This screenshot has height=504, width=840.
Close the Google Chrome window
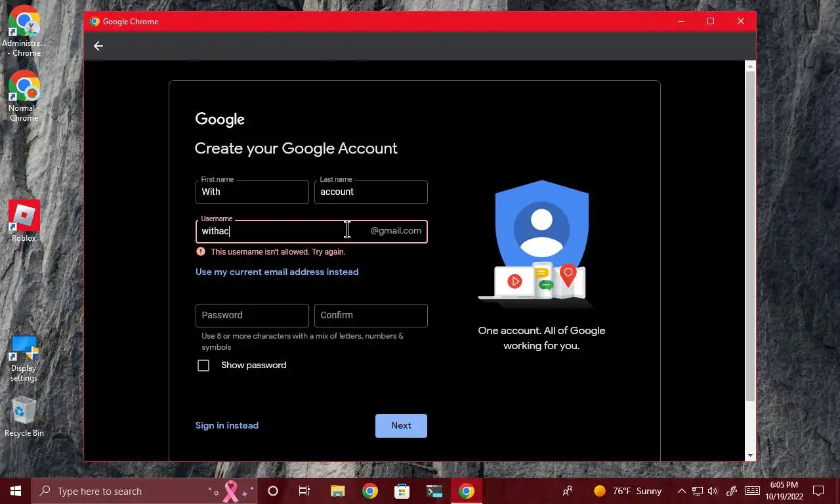[741, 21]
